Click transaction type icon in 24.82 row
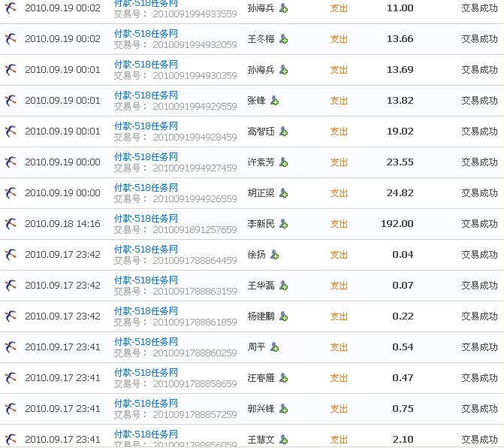The image size is (504, 448). [x=11, y=193]
